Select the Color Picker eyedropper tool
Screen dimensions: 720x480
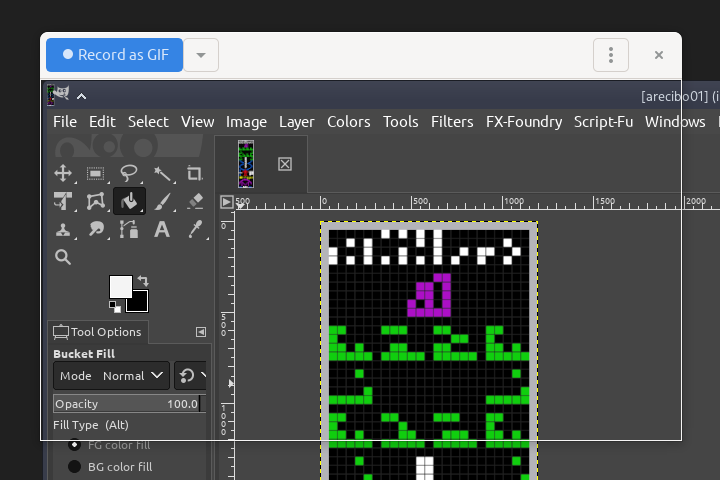[195, 229]
